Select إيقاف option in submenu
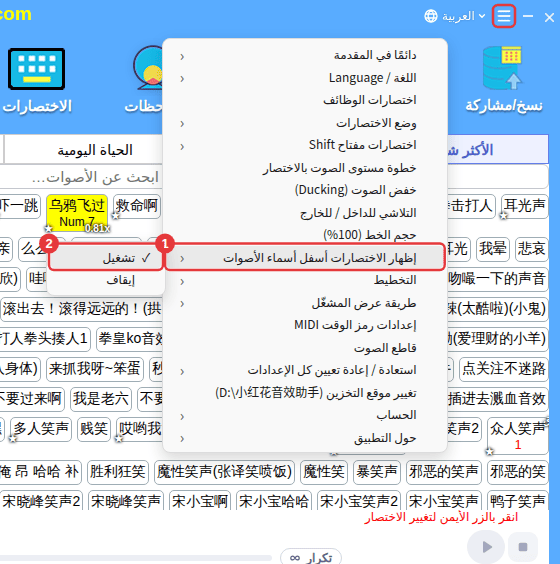This screenshot has height=564, width=560. [106, 281]
